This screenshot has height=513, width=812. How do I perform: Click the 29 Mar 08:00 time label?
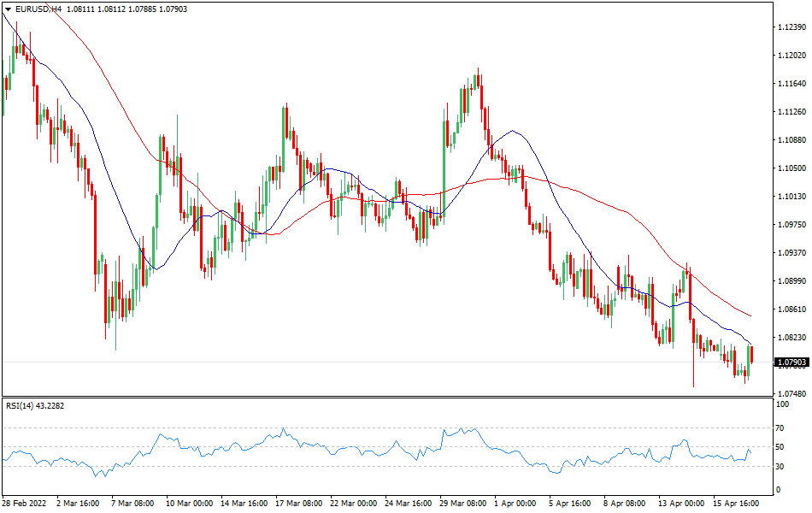pyautogui.click(x=462, y=504)
